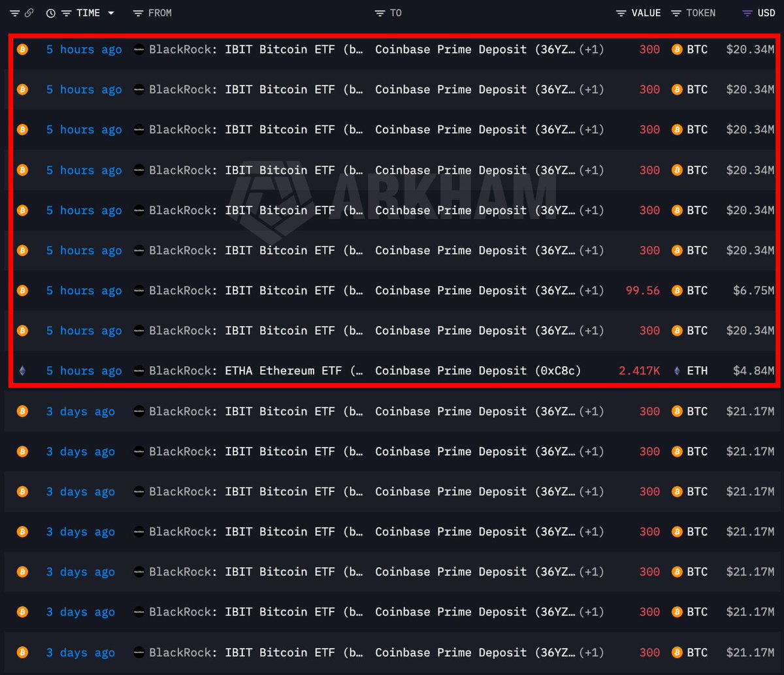The width and height of the screenshot is (784, 675).
Task: Click the ETH token icon beside the ETH label
Action: tap(677, 370)
